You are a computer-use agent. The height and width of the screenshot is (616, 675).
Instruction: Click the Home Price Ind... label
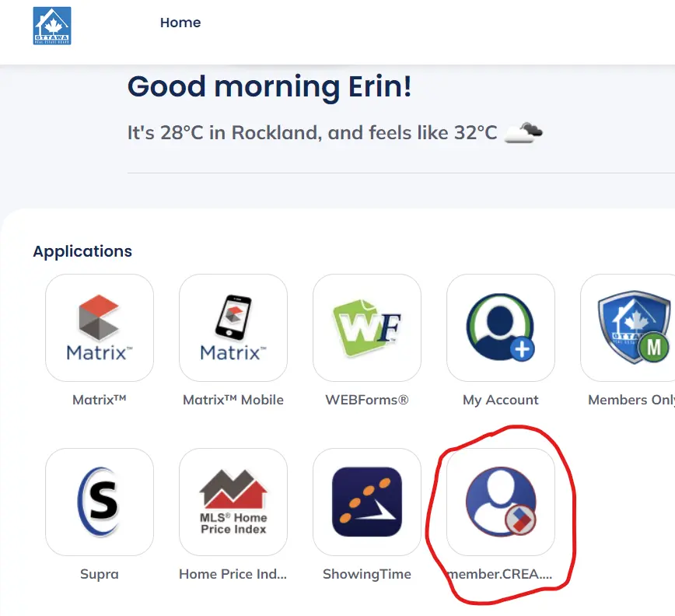pos(233,574)
